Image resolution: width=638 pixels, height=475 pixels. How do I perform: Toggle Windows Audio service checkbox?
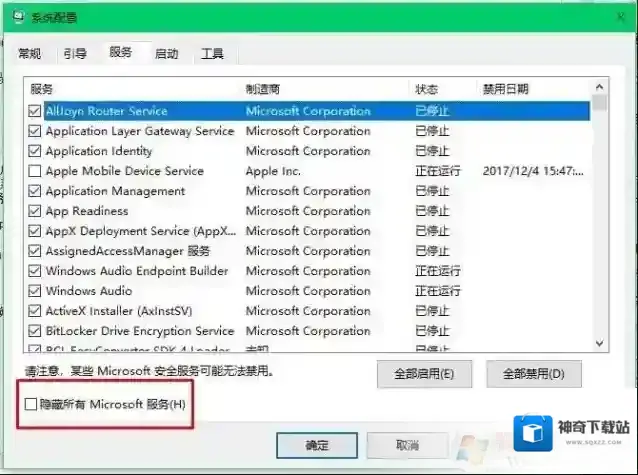(x=36, y=291)
